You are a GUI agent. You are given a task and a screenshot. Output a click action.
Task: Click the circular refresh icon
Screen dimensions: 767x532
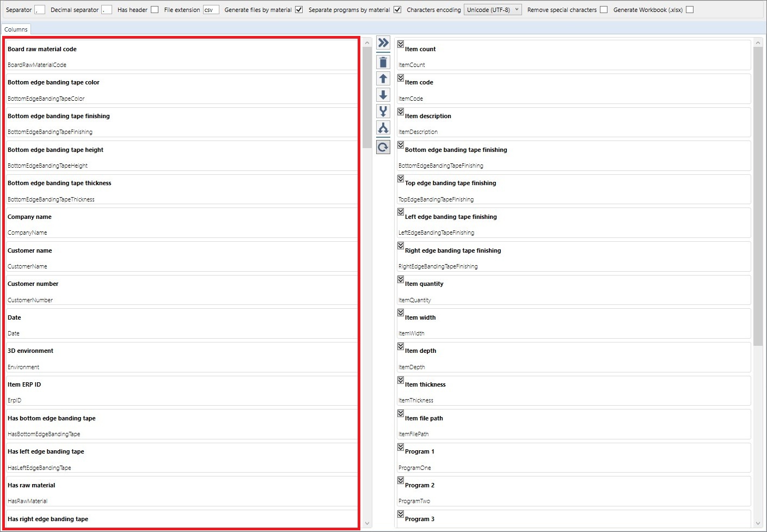tap(383, 147)
